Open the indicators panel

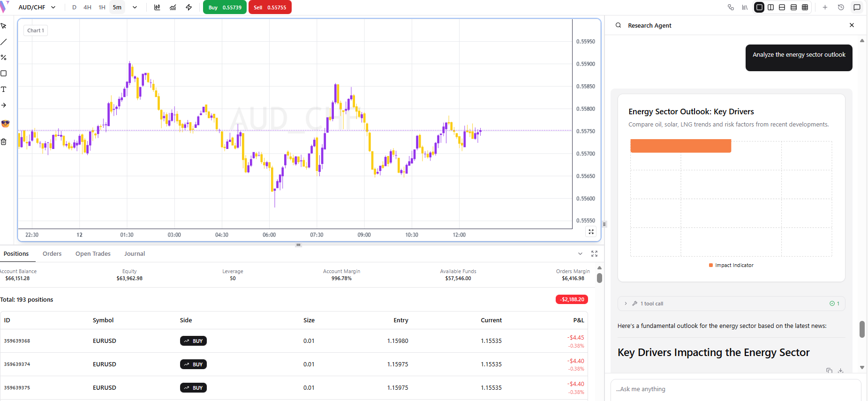(x=173, y=7)
